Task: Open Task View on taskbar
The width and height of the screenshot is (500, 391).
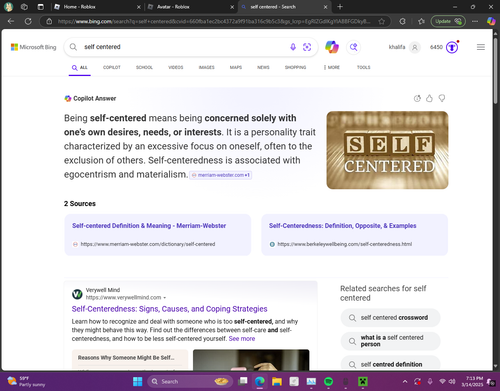Action: pyautogui.click(x=243, y=381)
